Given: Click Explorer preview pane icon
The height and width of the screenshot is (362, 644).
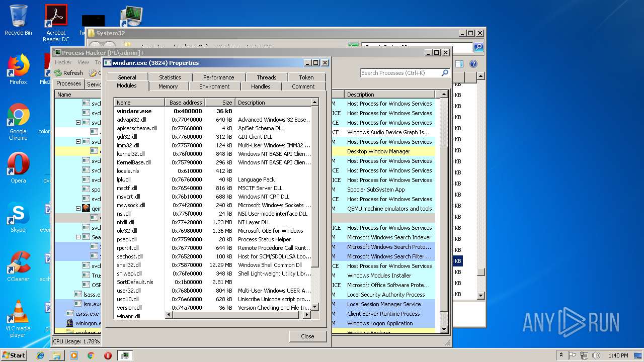Looking at the screenshot, I should pos(459,64).
